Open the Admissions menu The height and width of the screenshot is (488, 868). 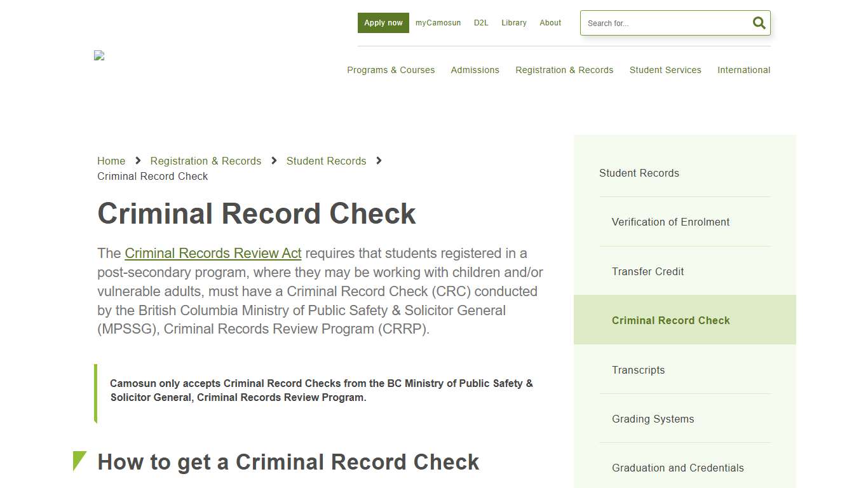pos(475,70)
